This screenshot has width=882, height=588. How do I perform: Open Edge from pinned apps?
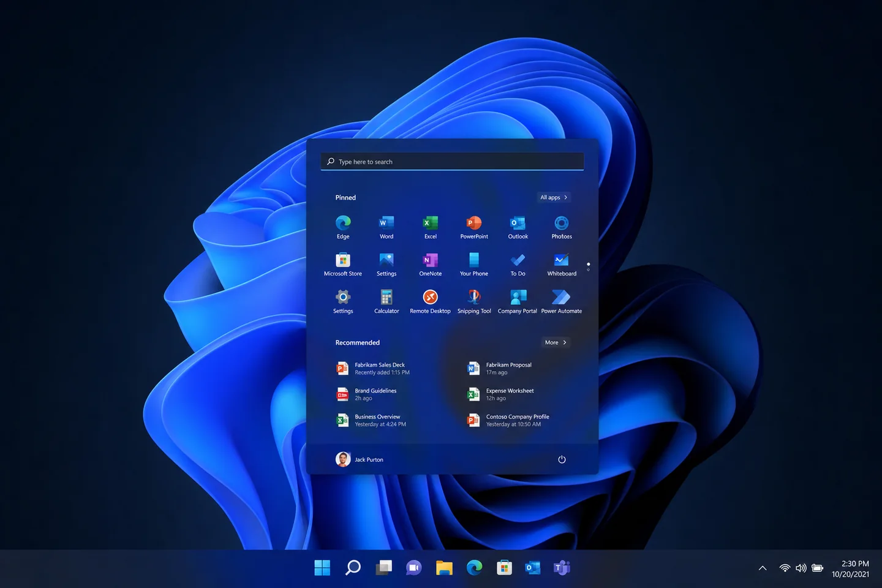pyautogui.click(x=343, y=227)
